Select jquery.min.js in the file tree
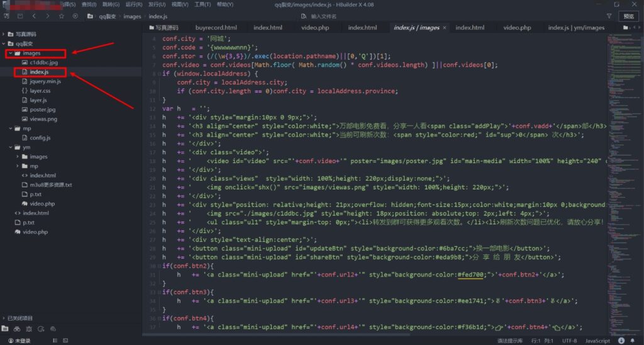The width and height of the screenshot is (644, 345). pos(45,81)
